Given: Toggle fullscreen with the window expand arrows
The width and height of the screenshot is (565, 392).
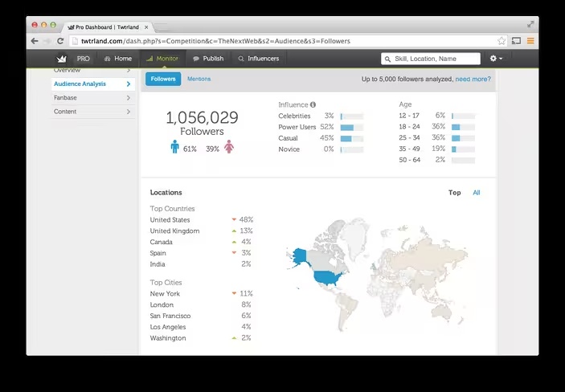Looking at the screenshot, I should [530, 24].
